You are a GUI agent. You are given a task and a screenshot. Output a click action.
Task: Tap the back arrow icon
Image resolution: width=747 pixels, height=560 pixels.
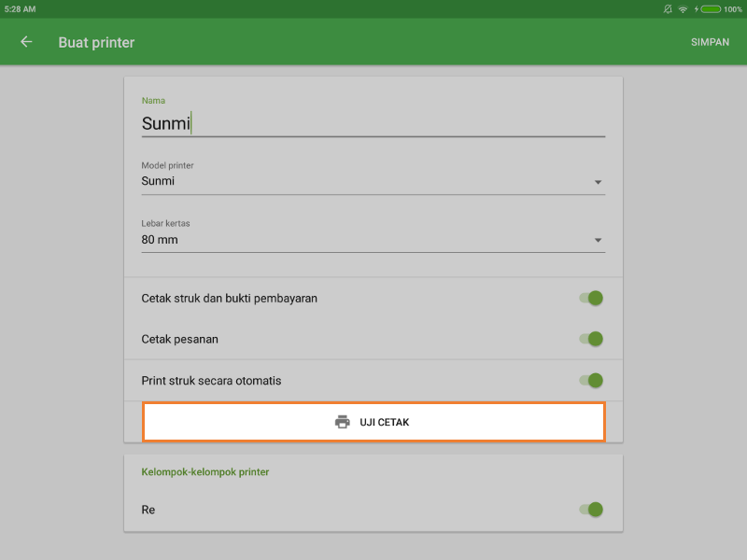tap(26, 42)
